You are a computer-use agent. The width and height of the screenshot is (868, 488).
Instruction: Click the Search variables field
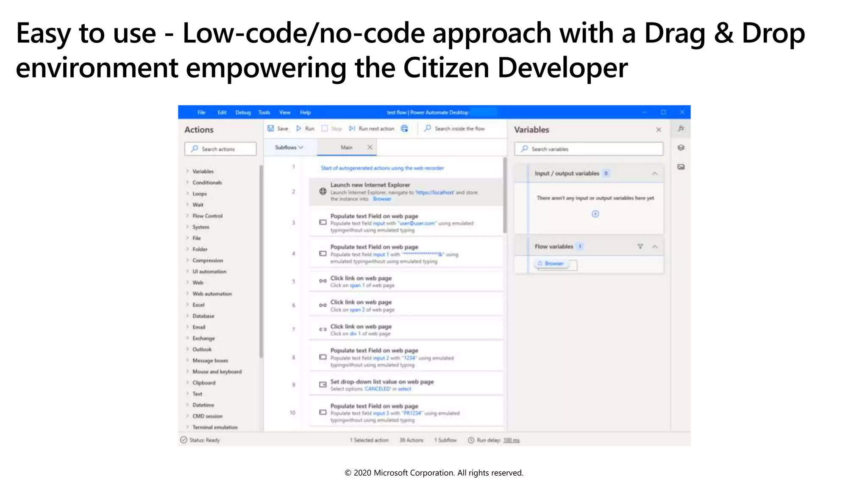(x=589, y=149)
